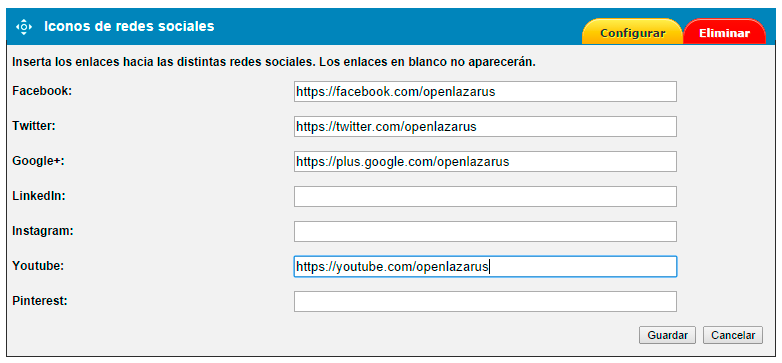Screen dimensions: 782x363
Task: Click inside the Twitter link field
Action: pyautogui.click(x=485, y=127)
